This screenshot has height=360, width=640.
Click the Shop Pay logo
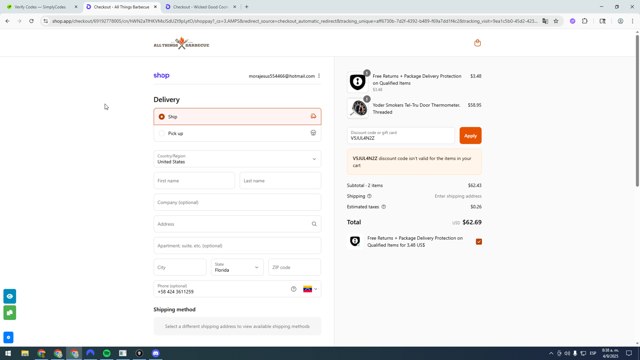point(161,76)
